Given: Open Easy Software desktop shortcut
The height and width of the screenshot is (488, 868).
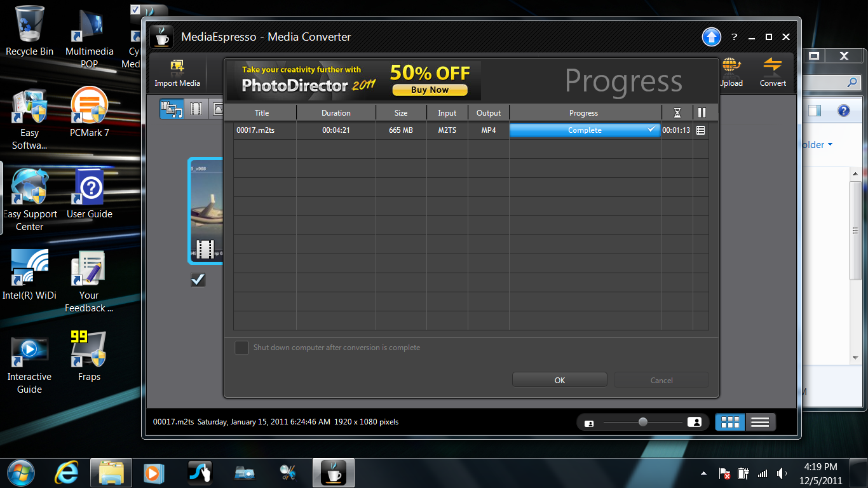Looking at the screenshot, I should pos(29,118).
